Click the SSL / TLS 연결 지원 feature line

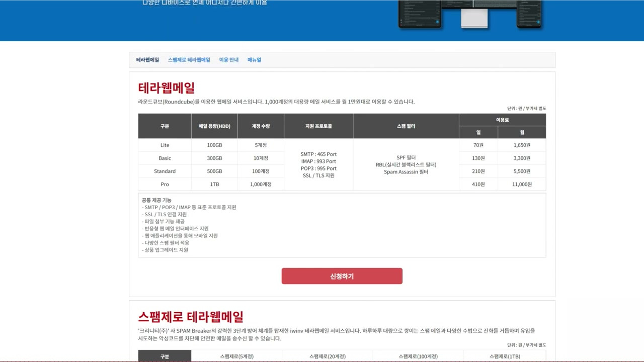tap(164, 214)
